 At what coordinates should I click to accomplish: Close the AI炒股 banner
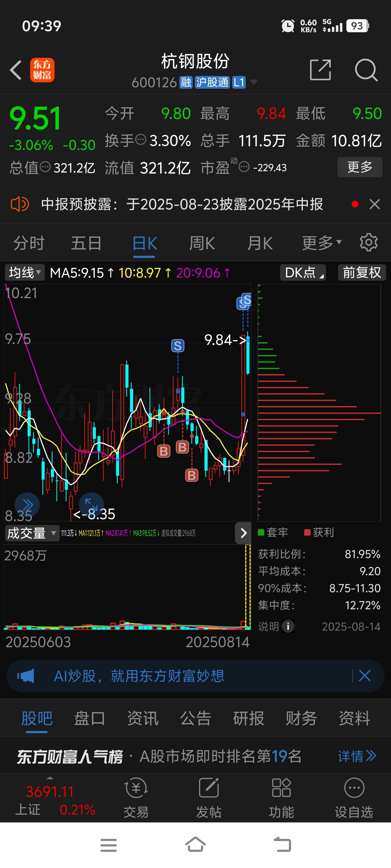coord(365,675)
